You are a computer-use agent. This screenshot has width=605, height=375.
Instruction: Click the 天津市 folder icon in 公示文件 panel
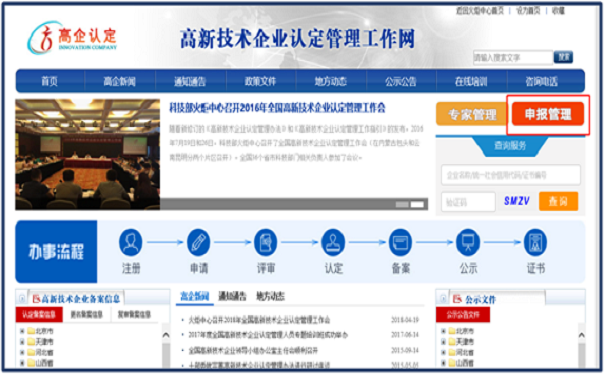coord(452,341)
